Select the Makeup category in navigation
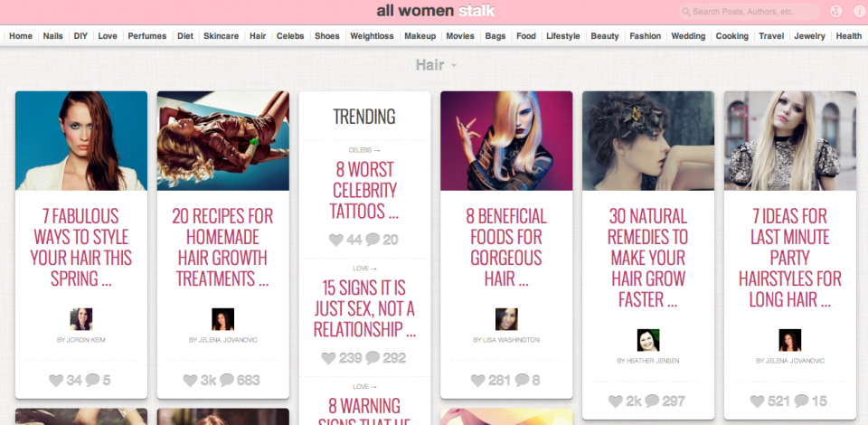The height and width of the screenshot is (425, 868). (x=420, y=36)
